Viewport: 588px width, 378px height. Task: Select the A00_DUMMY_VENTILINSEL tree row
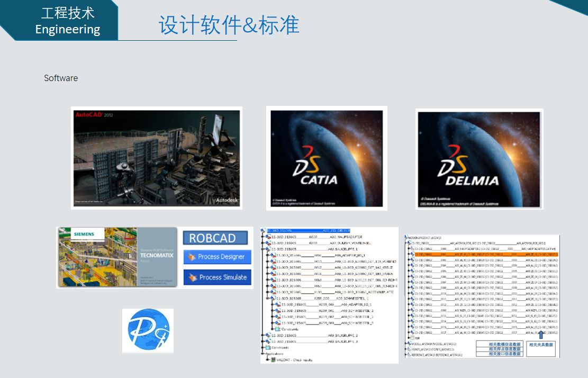pos(321,242)
